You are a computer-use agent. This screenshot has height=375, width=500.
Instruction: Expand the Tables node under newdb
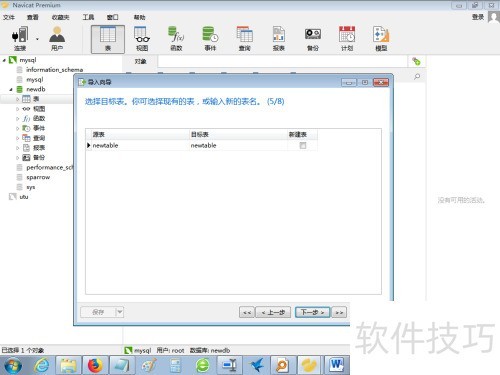(x=18, y=99)
